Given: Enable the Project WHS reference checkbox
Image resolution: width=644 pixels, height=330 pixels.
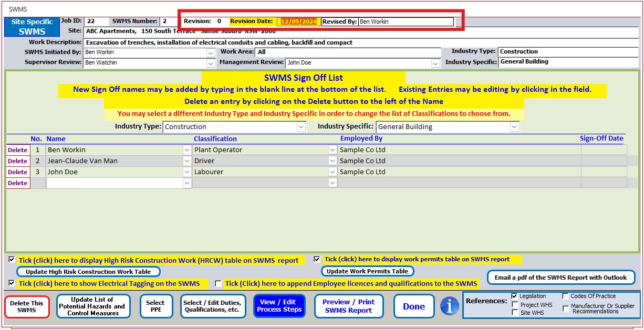Looking at the screenshot, I should click(514, 305).
